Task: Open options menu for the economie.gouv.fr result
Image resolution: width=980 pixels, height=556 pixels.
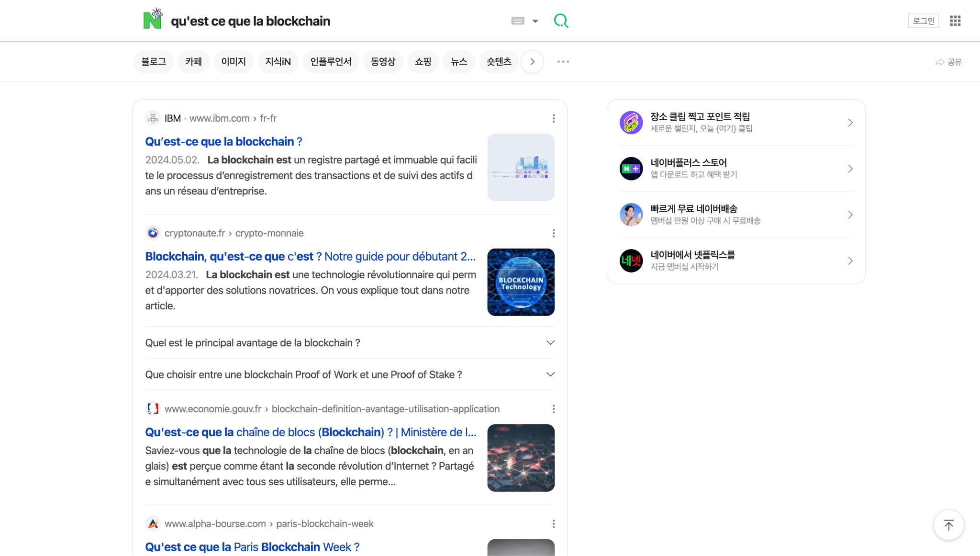Action: click(554, 409)
